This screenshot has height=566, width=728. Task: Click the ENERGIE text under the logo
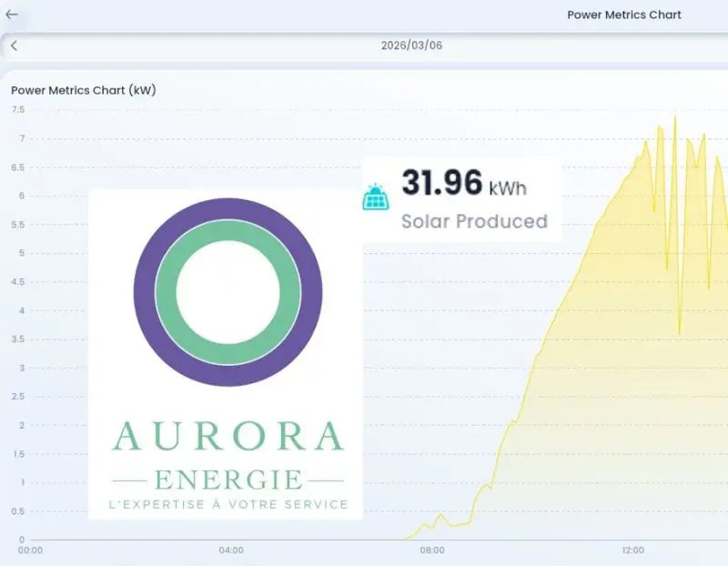tap(227, 479)
